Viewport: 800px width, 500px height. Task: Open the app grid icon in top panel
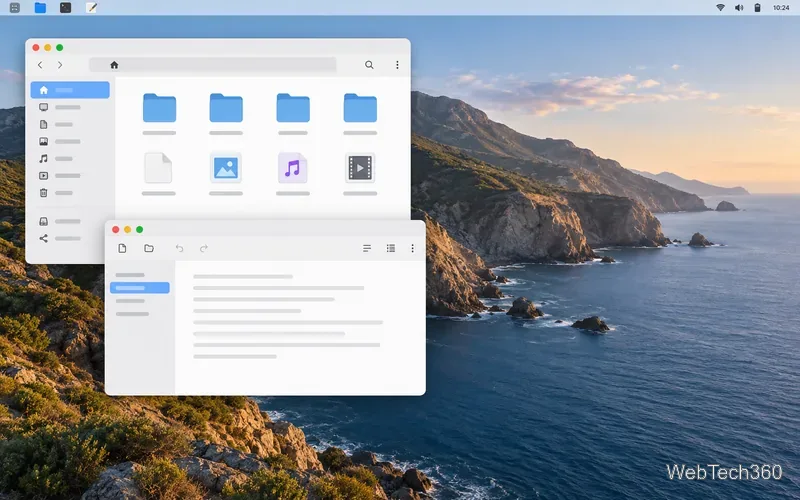click(x=15, y=8)
